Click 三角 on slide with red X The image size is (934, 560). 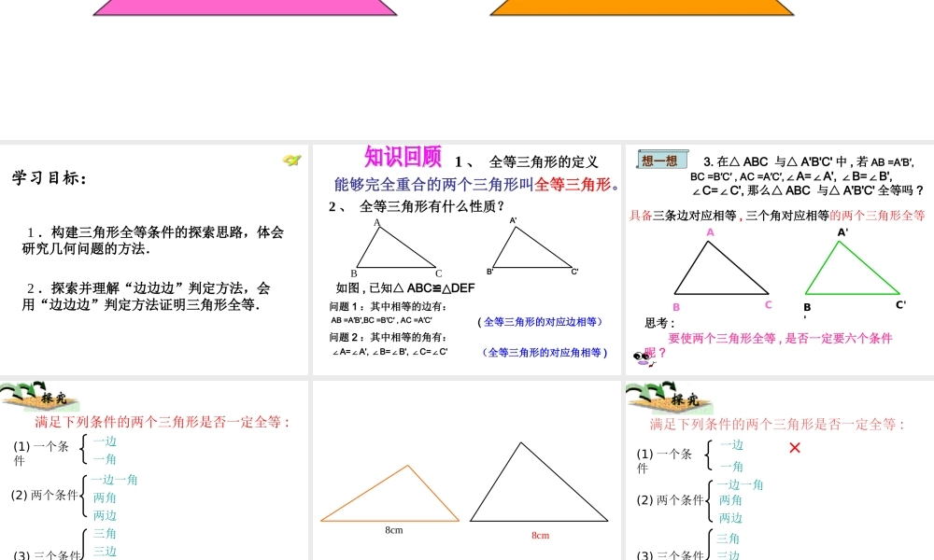pos(728,539)
